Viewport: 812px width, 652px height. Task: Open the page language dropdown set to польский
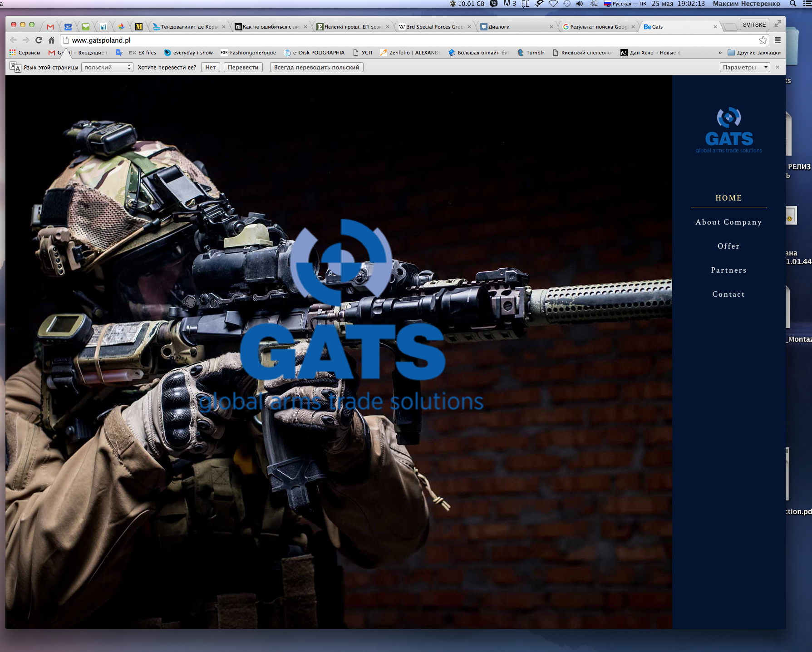click(107, 67)
